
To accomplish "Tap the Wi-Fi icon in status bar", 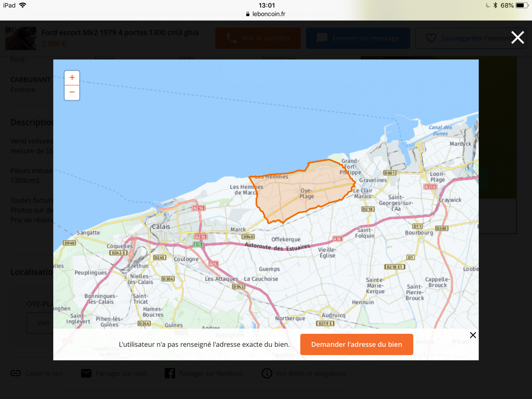I will (23, 5).
